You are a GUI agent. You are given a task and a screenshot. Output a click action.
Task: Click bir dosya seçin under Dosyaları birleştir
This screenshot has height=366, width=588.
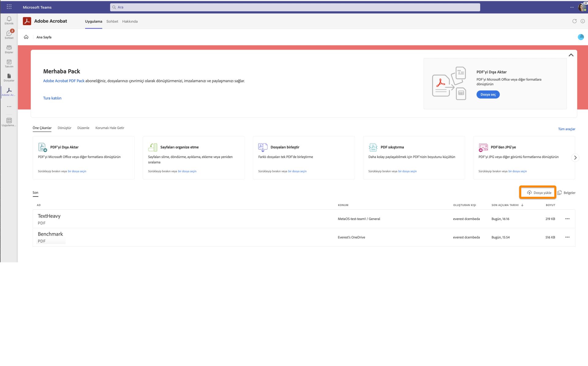(297, 171)
